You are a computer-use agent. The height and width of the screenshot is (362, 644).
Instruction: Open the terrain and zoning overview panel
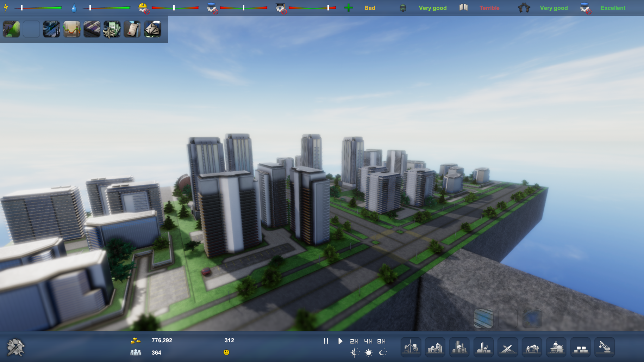[x=11, y=29]
